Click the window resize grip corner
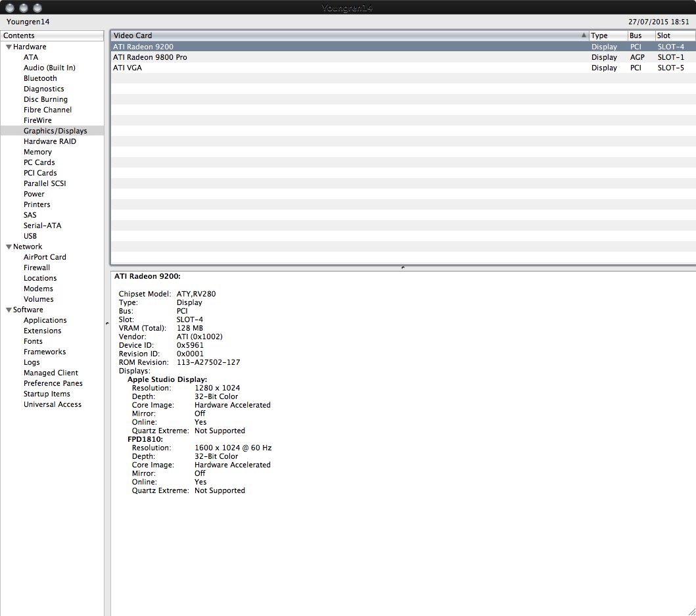 pyautogui.click(x=691, y=611)
